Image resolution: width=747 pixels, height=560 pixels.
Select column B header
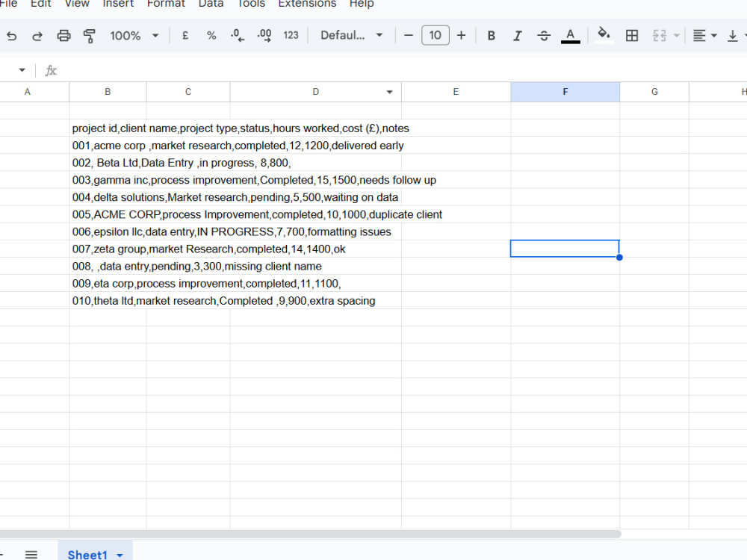click(108, 92)
